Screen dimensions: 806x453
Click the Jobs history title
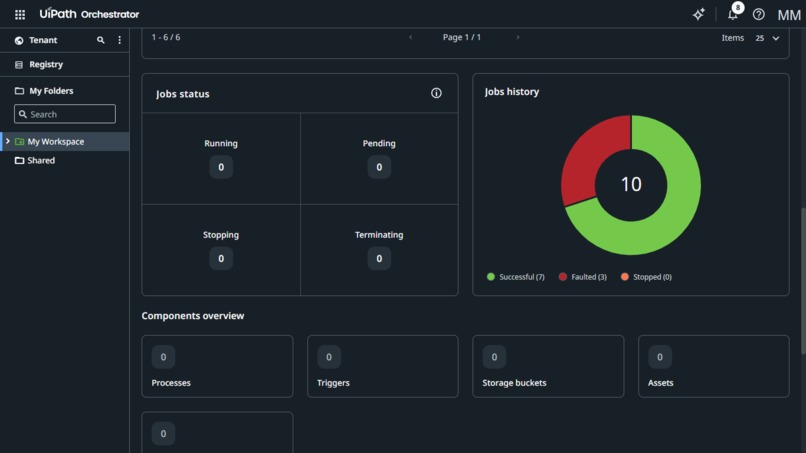[x=512, y=92]
